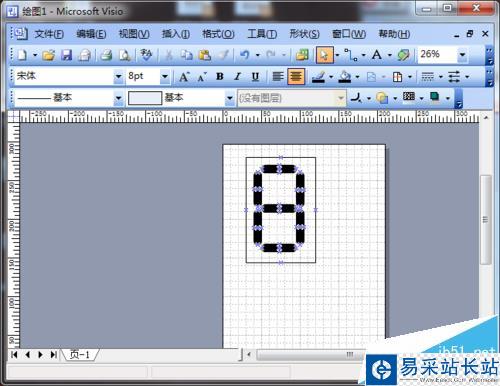Click the Print icon
Viewport: 500px width, 386px height.
[x=106, y=55]
